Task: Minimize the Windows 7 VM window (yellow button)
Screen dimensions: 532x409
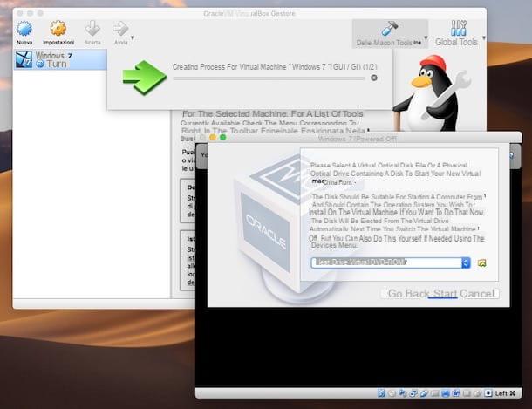Action: [213, 138]
